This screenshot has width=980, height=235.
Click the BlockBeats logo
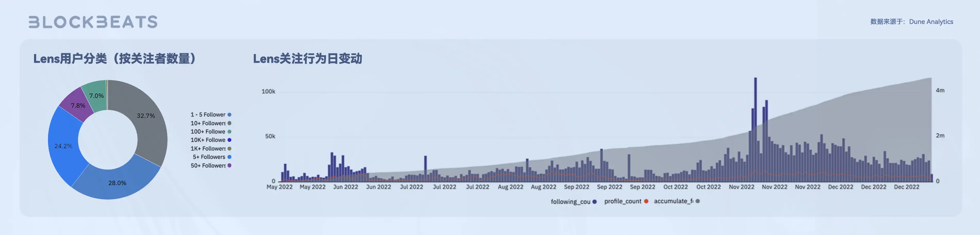click(x=93, y=22)
